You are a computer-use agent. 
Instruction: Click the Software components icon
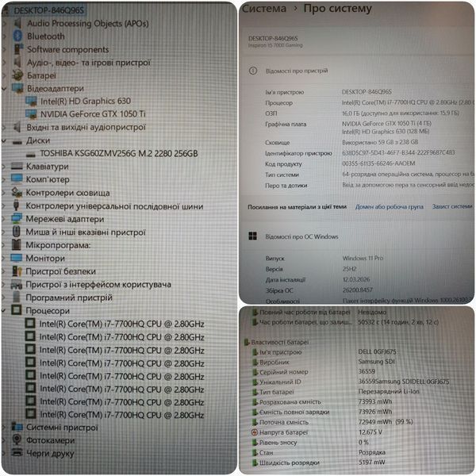pos(18,49)
